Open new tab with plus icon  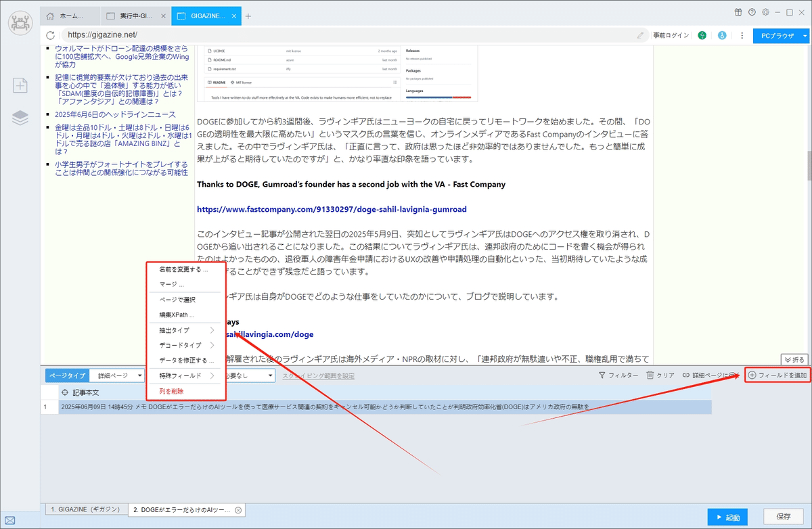coord(248,16)
